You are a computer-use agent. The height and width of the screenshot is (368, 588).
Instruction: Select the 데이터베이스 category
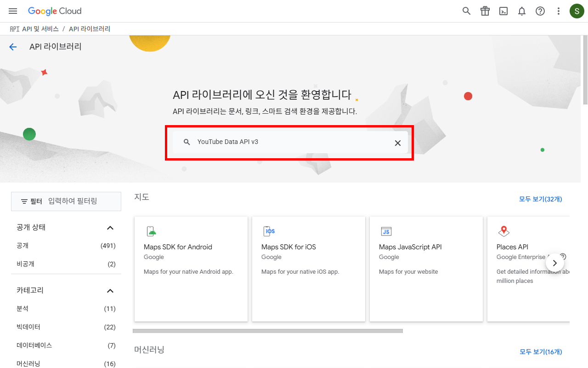coord(66,345)
